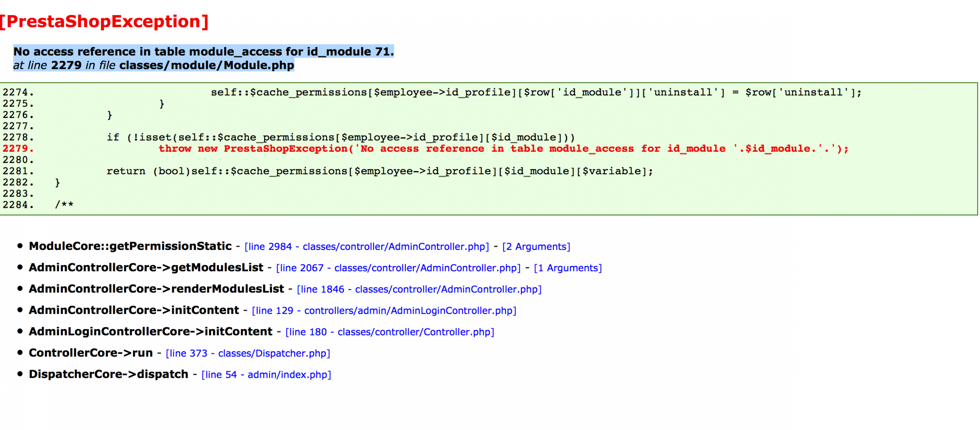
Task: Click 'AdminControllerCore->getModulesList' in the stack trace
Action: [x=146, y=267]
